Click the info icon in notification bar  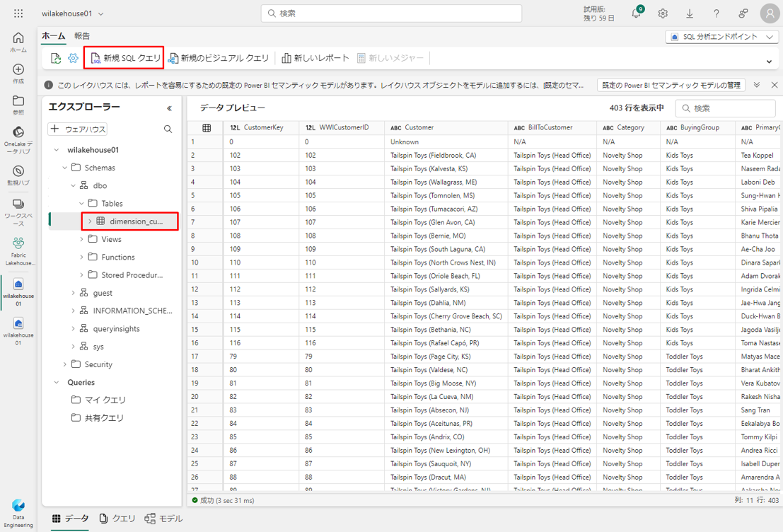click(x=48, y=86)
